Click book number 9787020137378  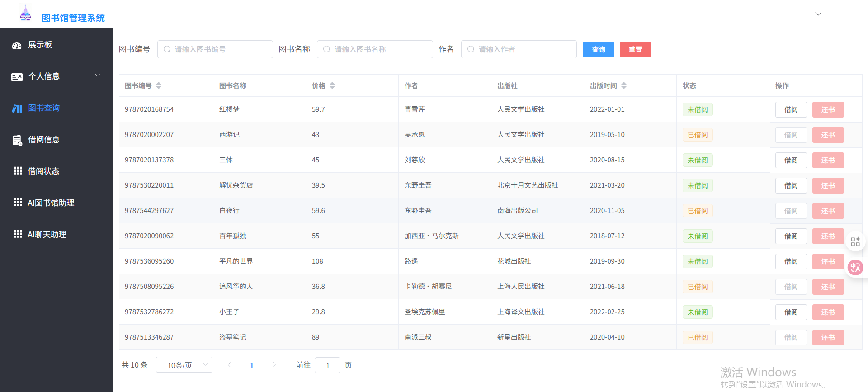coord(149,160)
